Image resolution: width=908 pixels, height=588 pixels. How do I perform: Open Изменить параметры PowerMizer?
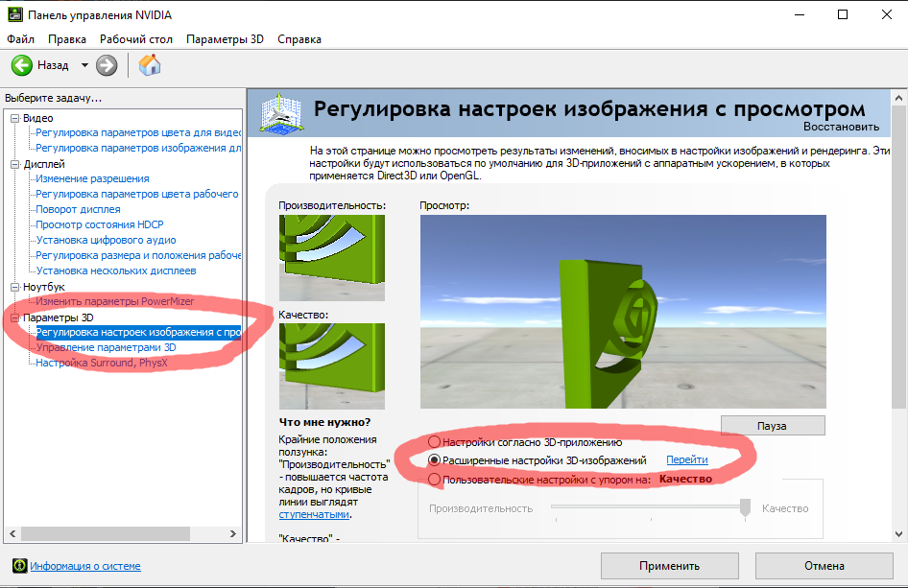114,301
